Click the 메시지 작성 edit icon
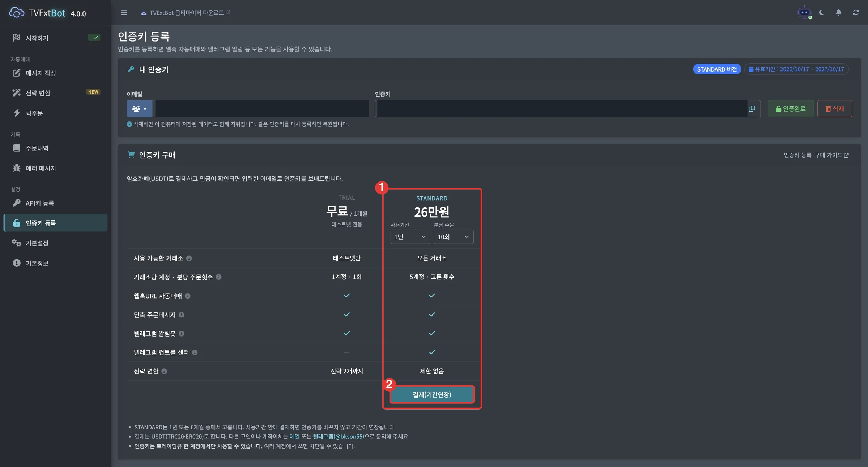The width and height of the screenshot is (868, 467). [16, 73]
